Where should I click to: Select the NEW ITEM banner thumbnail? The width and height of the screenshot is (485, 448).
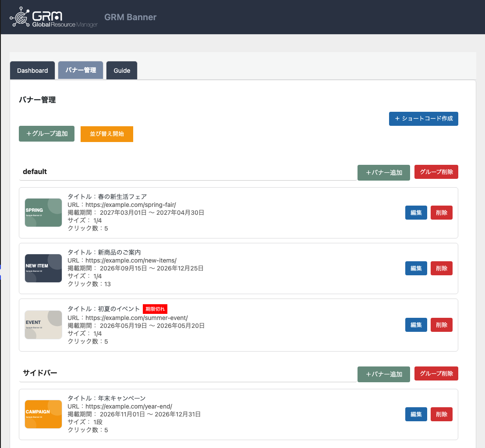click(x=43, y=268)
